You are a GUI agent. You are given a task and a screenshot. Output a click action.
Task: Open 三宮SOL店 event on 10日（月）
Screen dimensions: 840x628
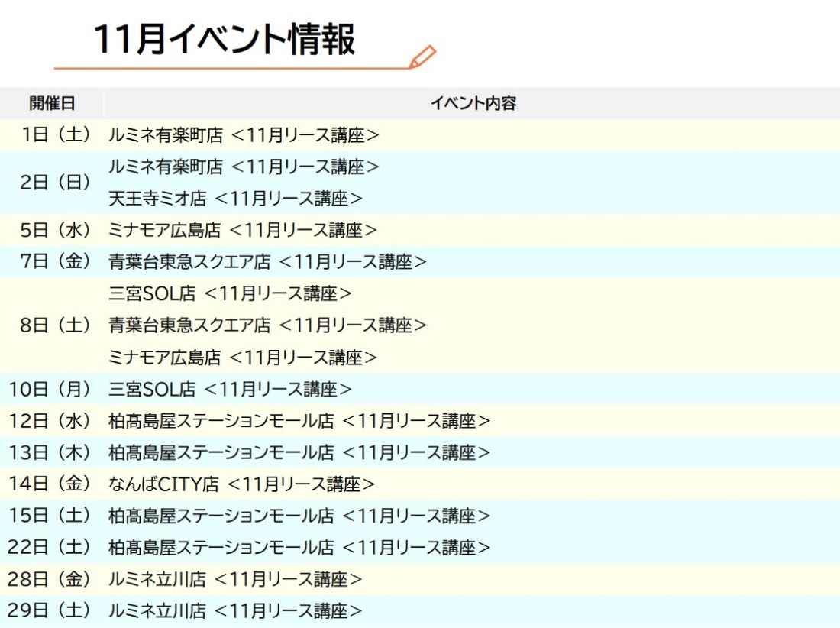230,389
